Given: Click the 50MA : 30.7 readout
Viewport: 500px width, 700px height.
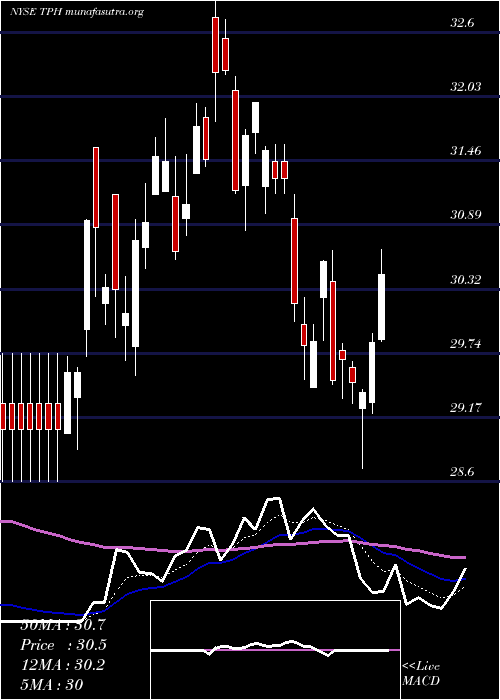Looking at the screenshot, I should pos(63,625).
